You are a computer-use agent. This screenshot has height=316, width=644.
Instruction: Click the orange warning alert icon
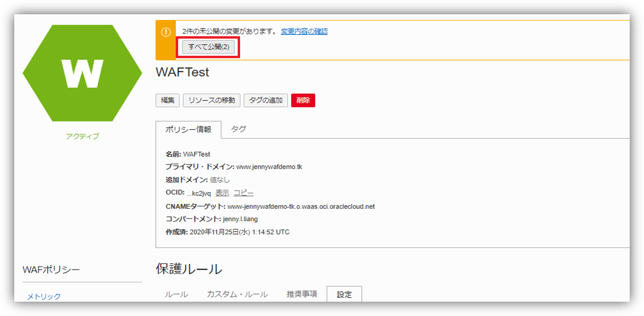pos(166,32)
